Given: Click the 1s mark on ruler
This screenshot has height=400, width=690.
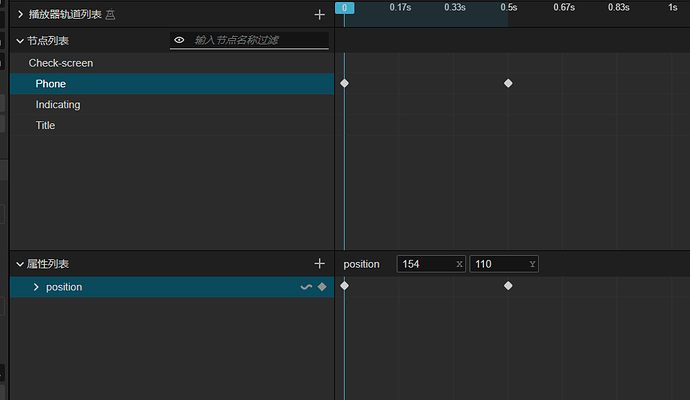Looking at the screenshot, I should coord(672,7).
